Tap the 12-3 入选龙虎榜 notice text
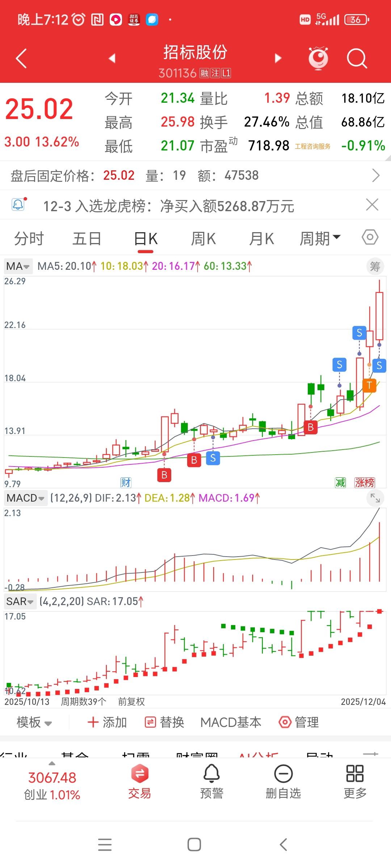The height and width of the screenshot is (868, 391). (169, 206)
